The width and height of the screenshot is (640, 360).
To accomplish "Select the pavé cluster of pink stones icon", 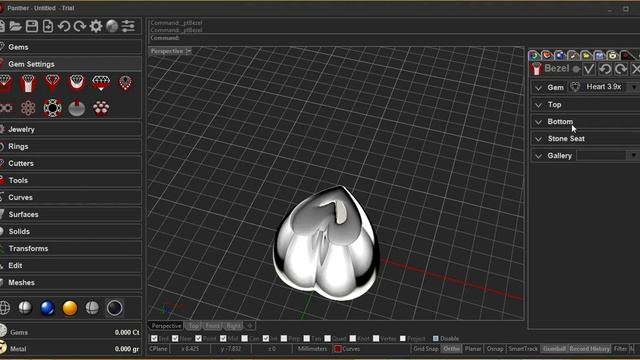I will click(101, 108).
